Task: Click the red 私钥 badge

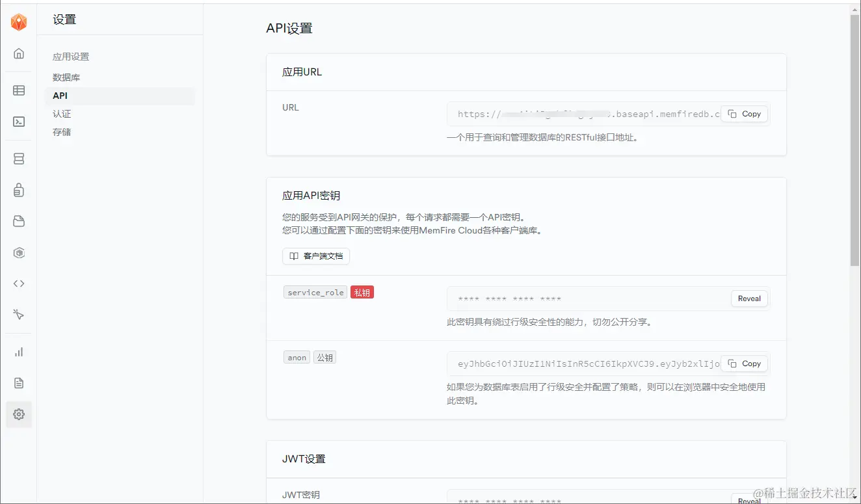Action: (362, 293)
